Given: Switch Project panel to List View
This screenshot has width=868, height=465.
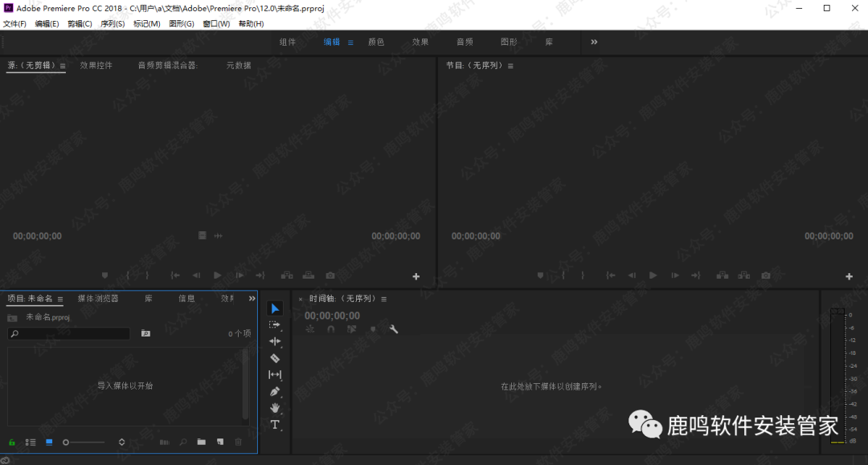Looking at the screenshot, I should pyautogui.click(x=31, y=442).
